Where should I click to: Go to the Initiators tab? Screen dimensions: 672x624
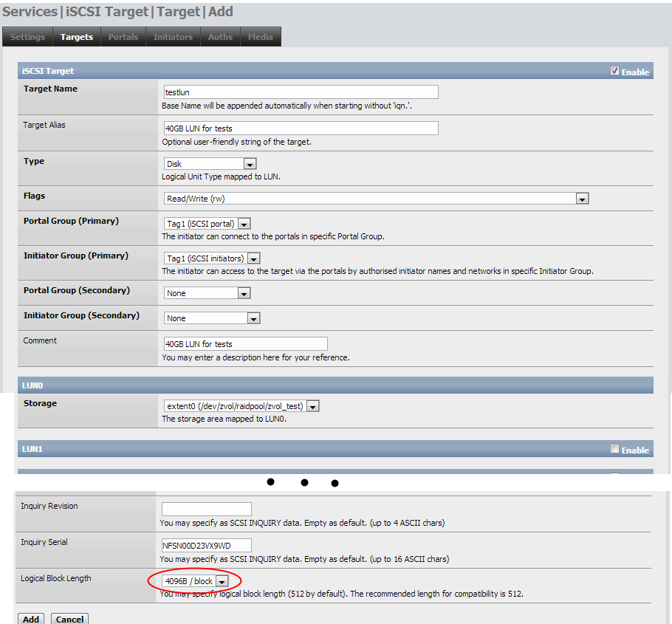(173, 37)
